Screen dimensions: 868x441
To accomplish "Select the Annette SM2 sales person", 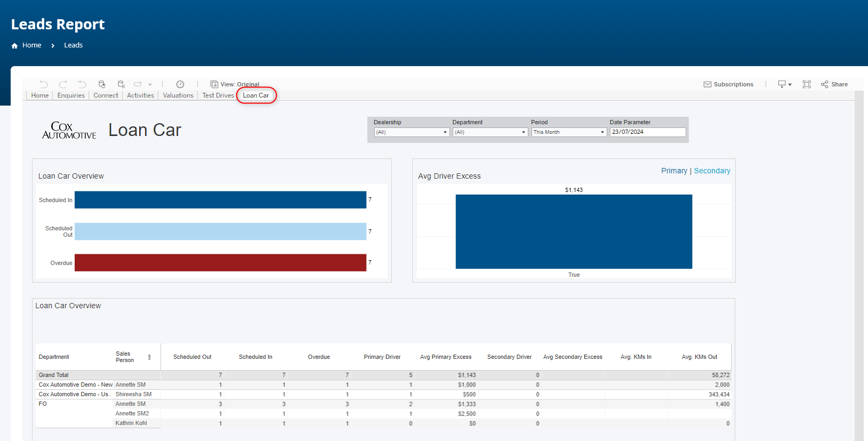I will pyautogui.click(x=132, y=414).
